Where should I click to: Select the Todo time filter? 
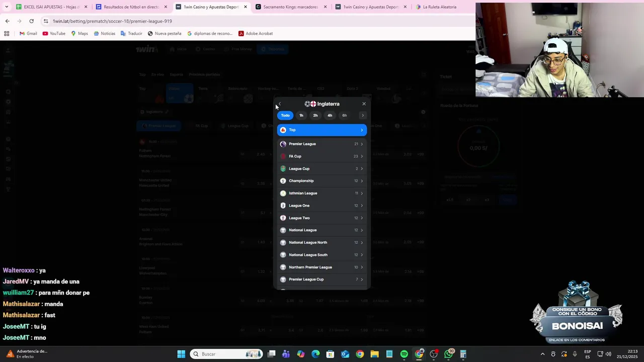point(285,116)
